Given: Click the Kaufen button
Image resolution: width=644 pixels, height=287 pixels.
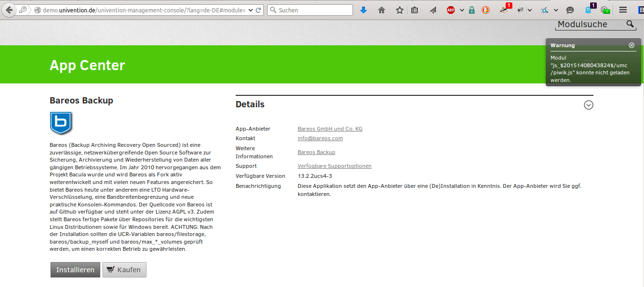Looking at the screenshot, I should click(124, 270).
